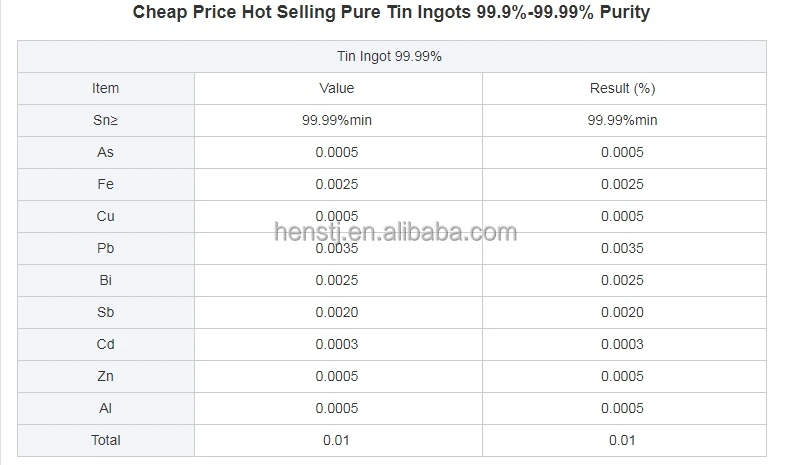Viewport: 790px width, 465px height.
Task: Click the Sb Value cell showing 0.0020
Action: point(336,312)
